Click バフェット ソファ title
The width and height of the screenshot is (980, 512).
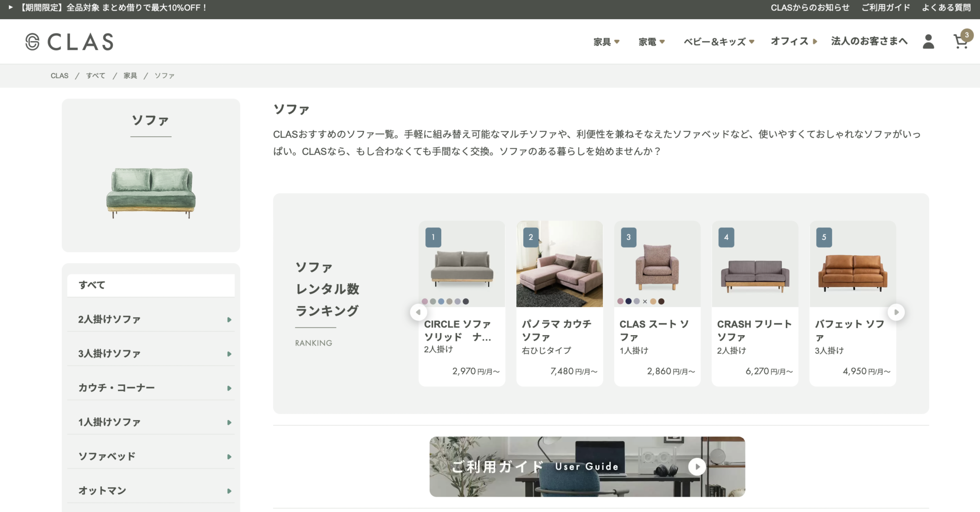tap(850, 330)
